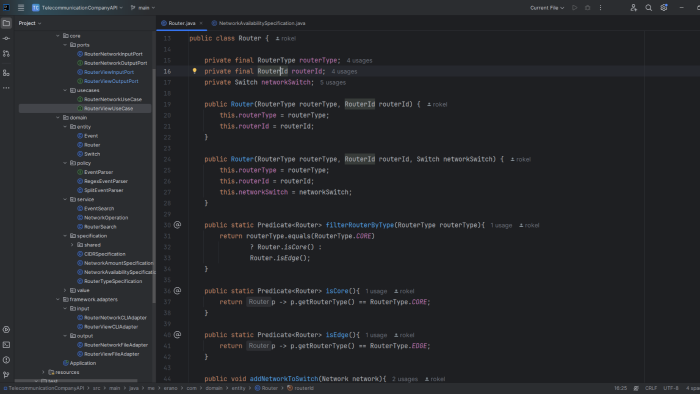Collapse the ports folder
This screenshot has height=394, width=700.
(x=65, y=45)
